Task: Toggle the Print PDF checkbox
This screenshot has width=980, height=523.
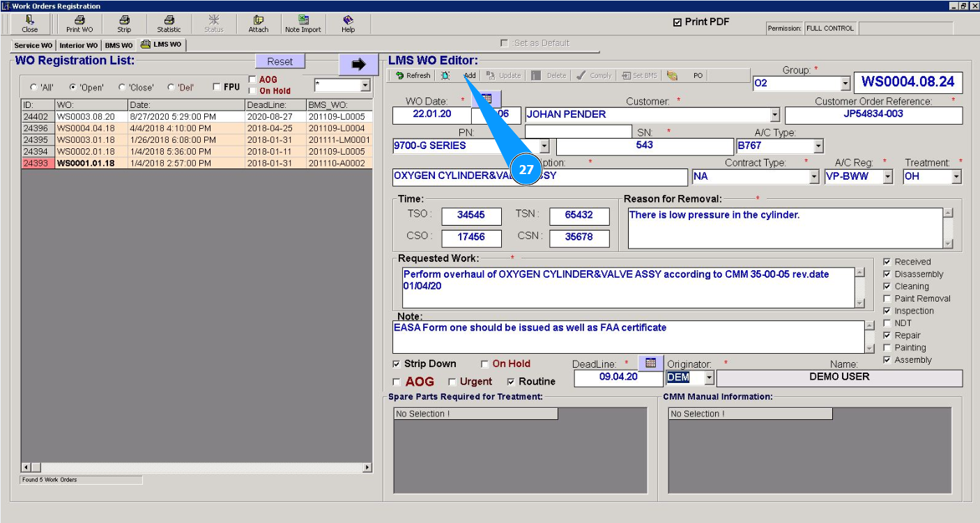Action: 677,22
